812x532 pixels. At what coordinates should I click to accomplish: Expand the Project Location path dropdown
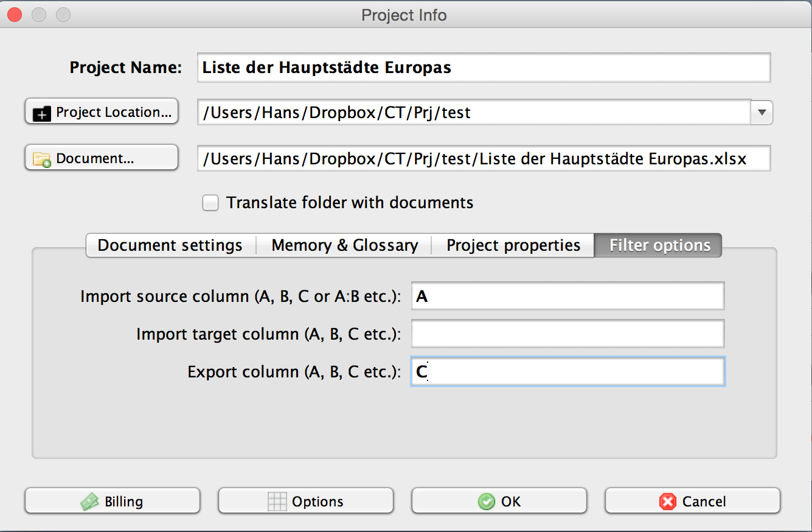762,113
